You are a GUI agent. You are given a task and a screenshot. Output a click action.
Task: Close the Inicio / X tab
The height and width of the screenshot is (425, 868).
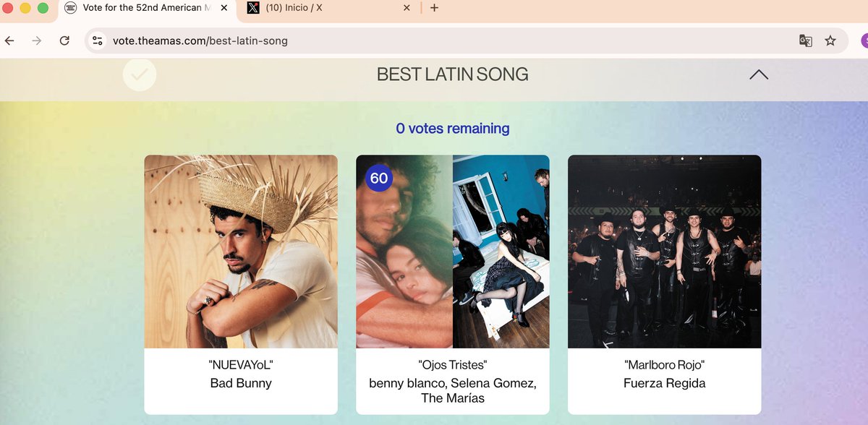pos(407,7)
